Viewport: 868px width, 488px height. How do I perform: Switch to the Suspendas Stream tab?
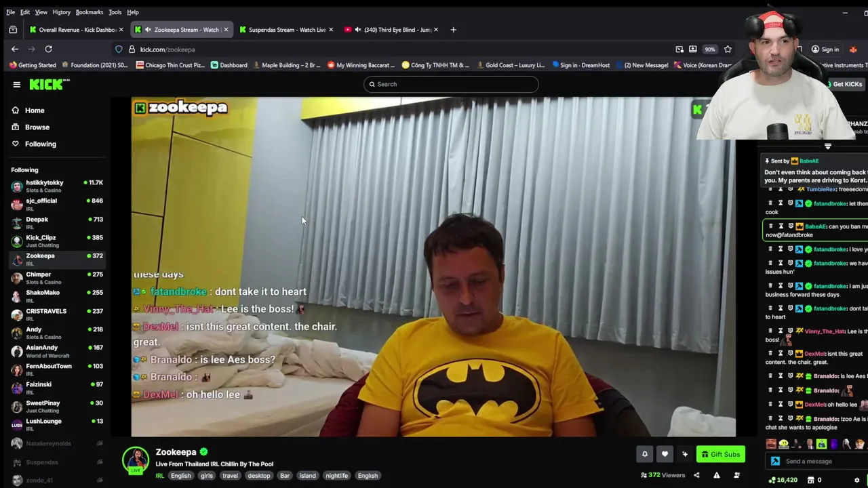pos(286,30)
